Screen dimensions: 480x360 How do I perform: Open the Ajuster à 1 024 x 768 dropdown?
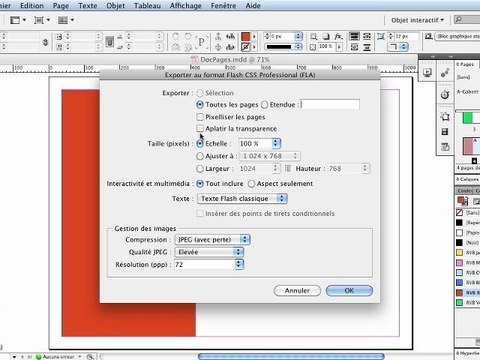[269, 156]
